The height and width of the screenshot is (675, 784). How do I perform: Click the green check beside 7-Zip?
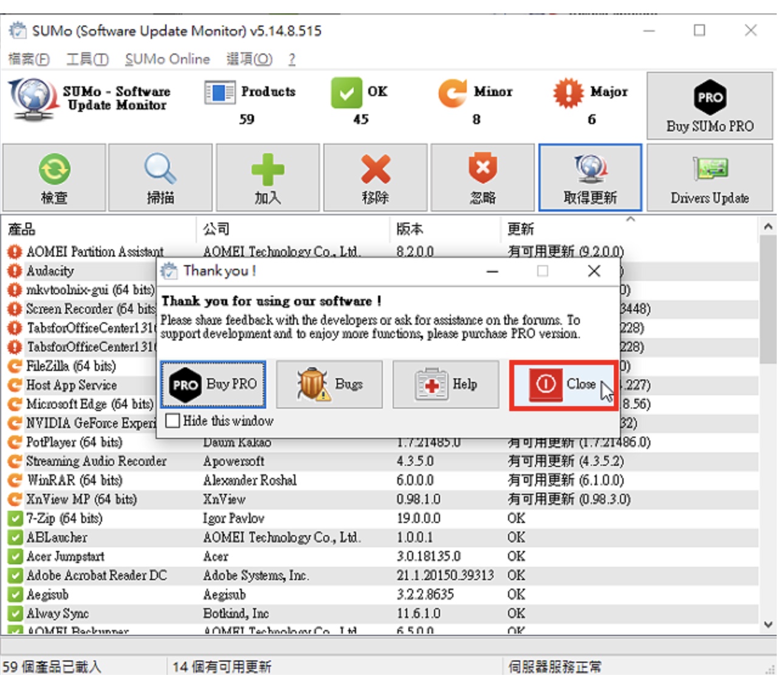15,519
